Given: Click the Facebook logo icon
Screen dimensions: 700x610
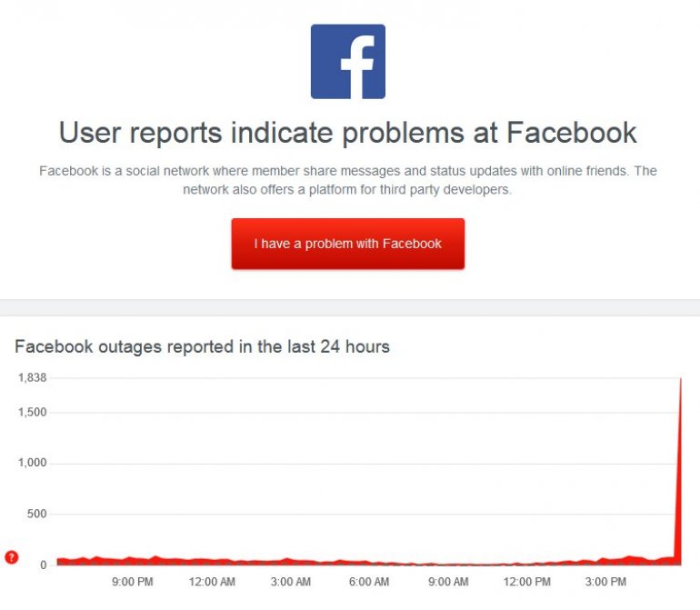Looking at the screenshot, I should point(348,62).
